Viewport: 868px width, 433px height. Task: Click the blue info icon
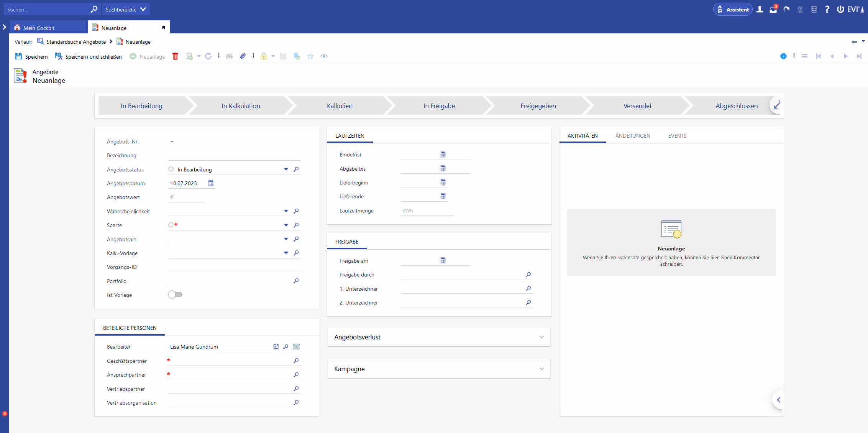pos(783,56)
